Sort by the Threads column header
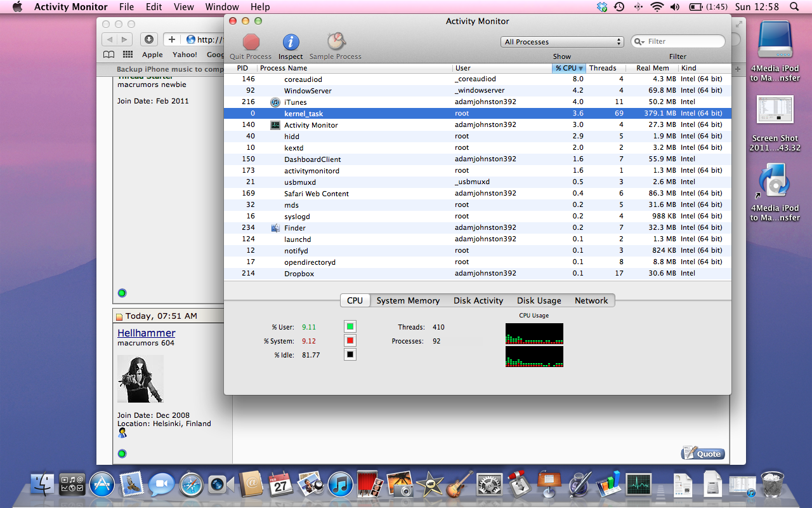Image resolution: width=812 pixels, height=508 pixels. point(606,68)
